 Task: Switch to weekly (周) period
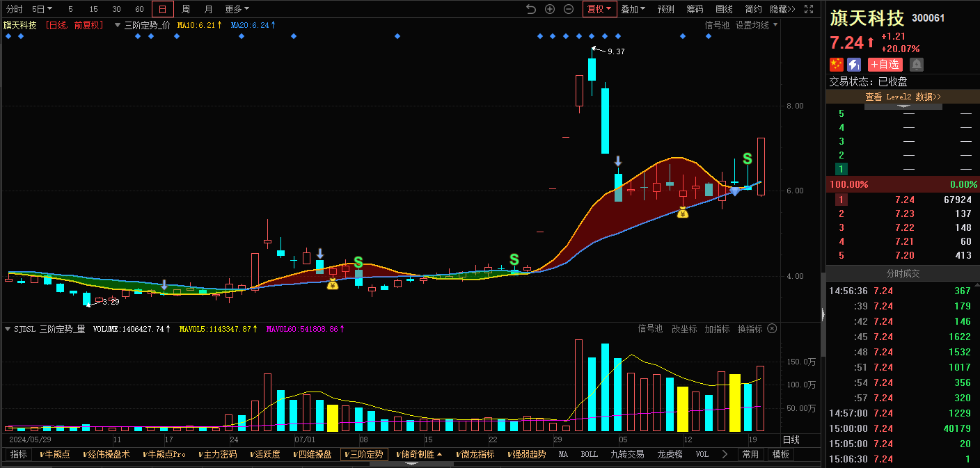(186, 9)
